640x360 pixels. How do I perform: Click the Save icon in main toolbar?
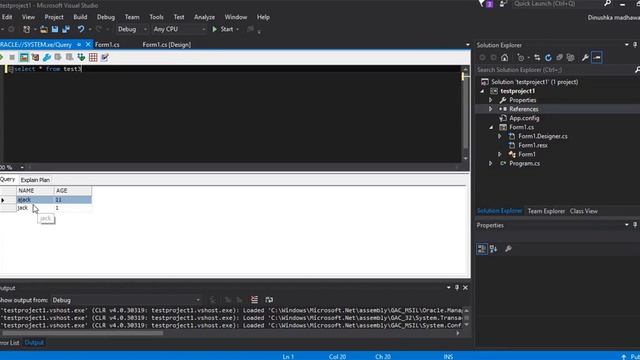(x=55, y=29)
